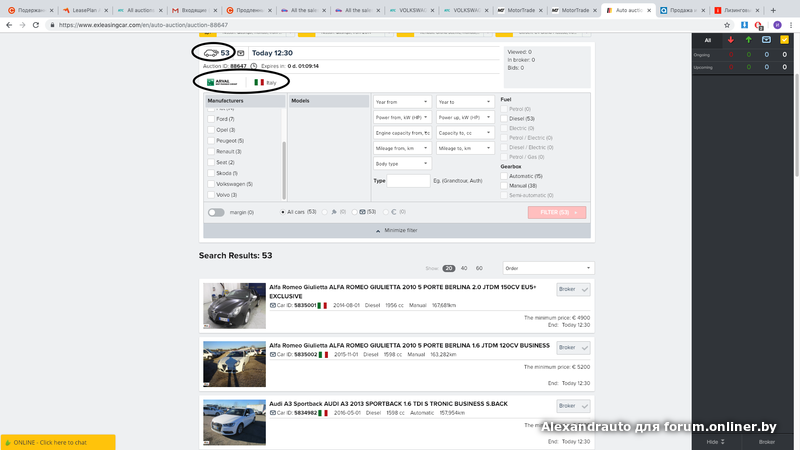Open the Mileage from km dropdown
Image resolution: width=800 pixels, height=450 pixels.
[402, 148]
